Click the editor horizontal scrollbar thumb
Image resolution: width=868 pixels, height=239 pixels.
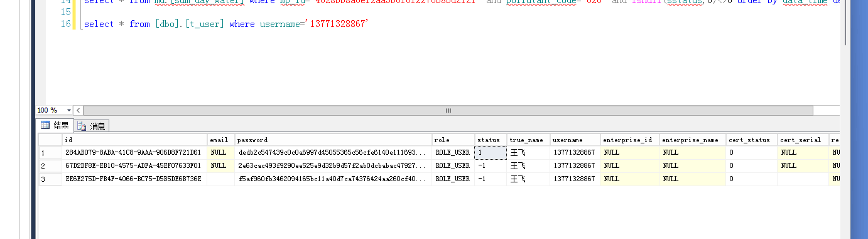[448, 111]
